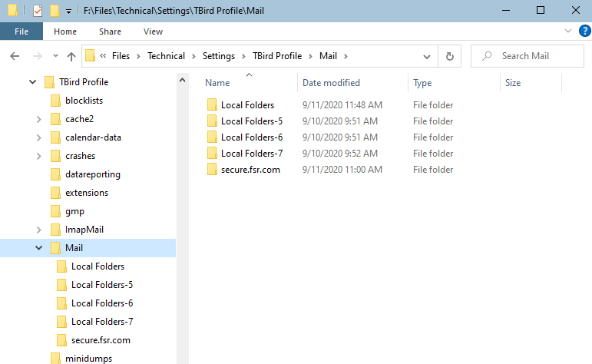Switch to the Share ribbon tab

coord(110,31)
